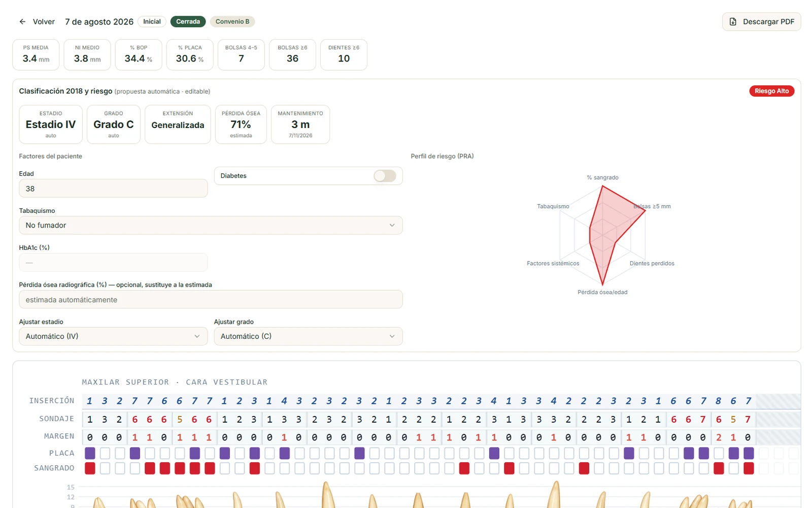Click the 'Factores del paciente' heading

(50, 156)
